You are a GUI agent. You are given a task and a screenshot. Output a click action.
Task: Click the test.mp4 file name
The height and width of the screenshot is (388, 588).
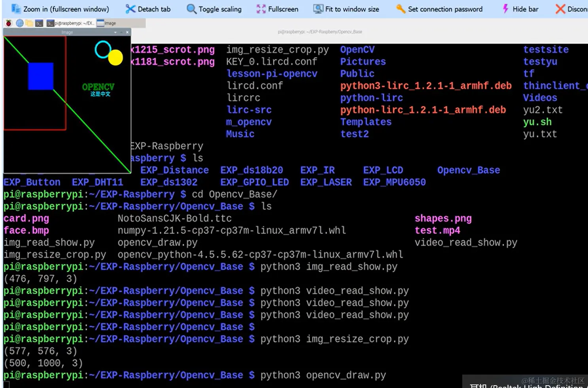[x=437, y=230]
